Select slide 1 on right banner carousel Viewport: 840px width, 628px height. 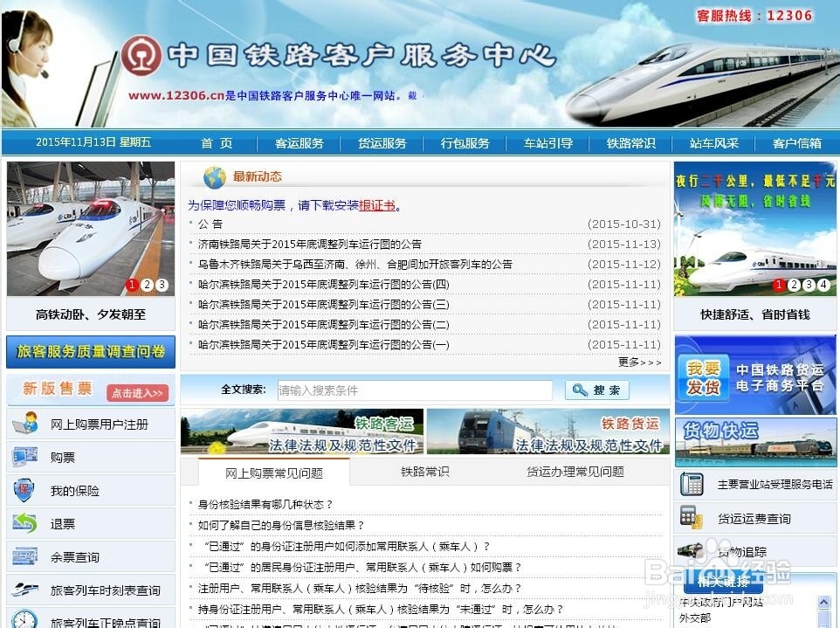(779, 285)
